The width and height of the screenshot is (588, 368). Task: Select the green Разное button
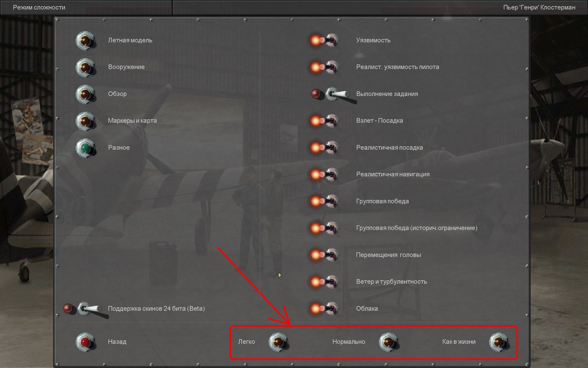[x=85, y=148]
